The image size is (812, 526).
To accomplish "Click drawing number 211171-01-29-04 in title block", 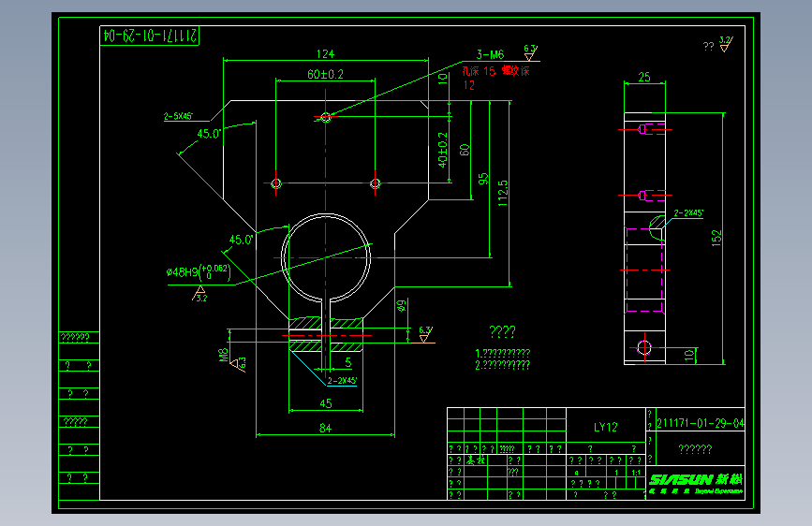I will pyautogui.click(x=701, y=423).
